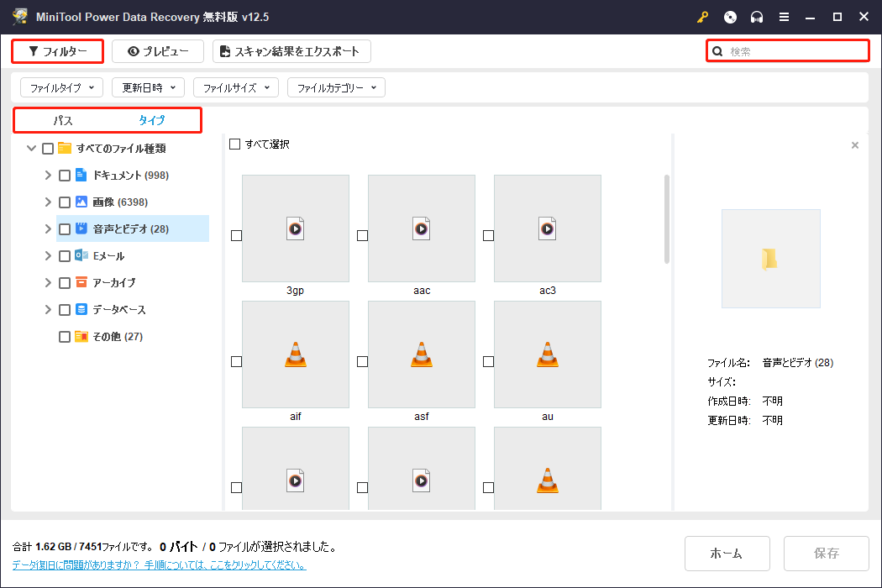This screenshot has width=882, height=588.
Task: Tick the aif item checkbox
Action: [236, 361]
